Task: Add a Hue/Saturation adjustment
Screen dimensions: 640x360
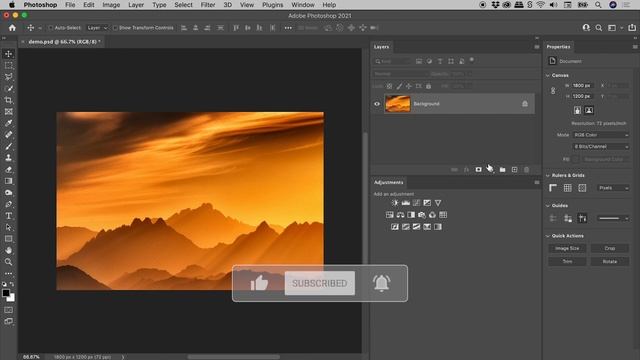Action: pos(390,215)
